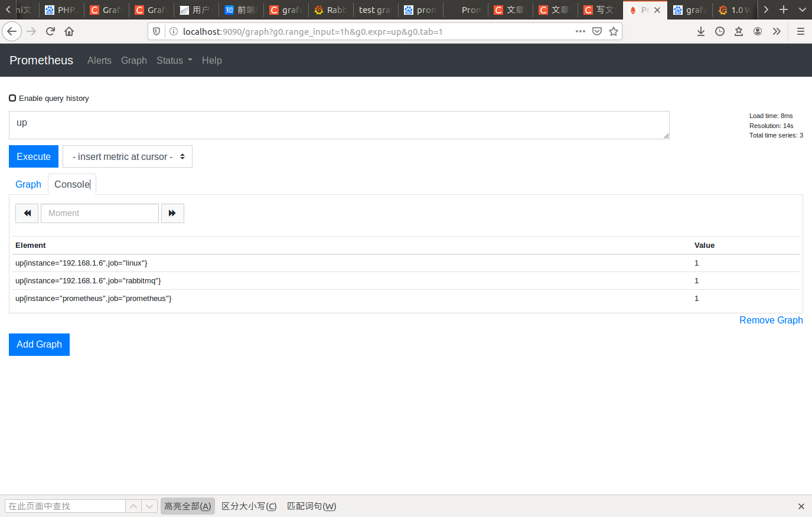Click the step back arrows icon on Console
Image resolution: width=812 pixels, height=517 pixels.
(x=27, y=213)
